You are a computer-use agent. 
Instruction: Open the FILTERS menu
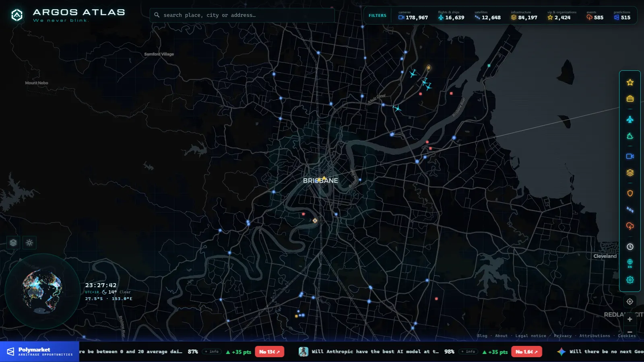[x=378, y=16]
